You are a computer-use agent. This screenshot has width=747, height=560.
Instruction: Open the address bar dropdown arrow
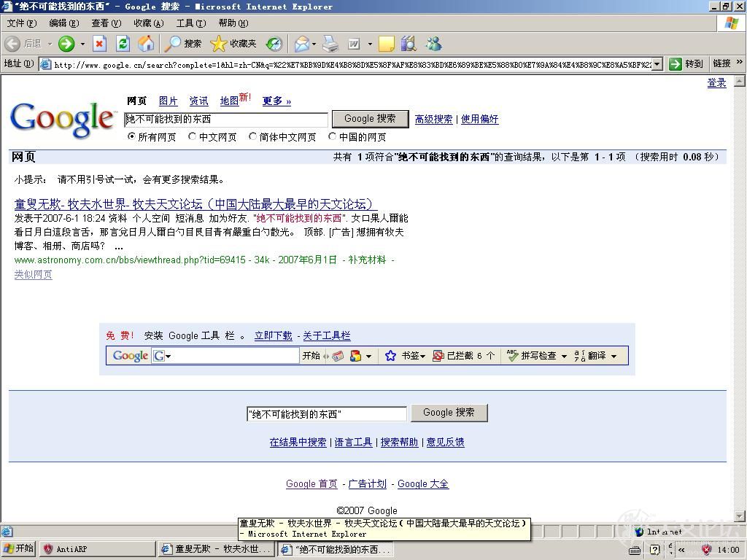[x=657, y=64]
